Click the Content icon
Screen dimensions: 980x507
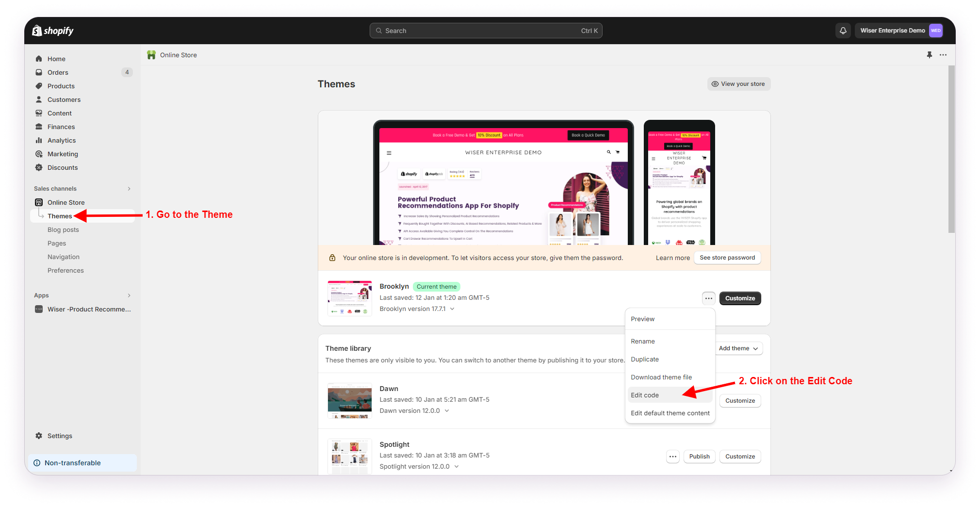[x=39, y=113]
